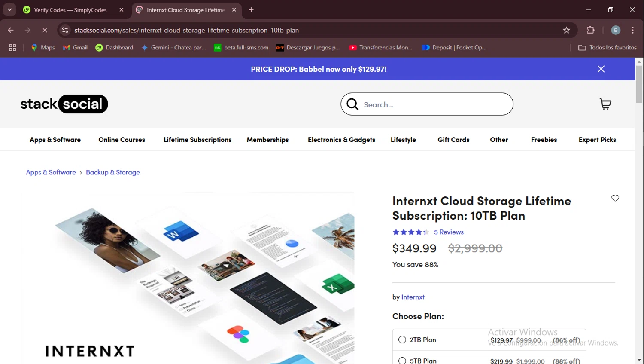Minimize the browser window

tap(589, 10)
